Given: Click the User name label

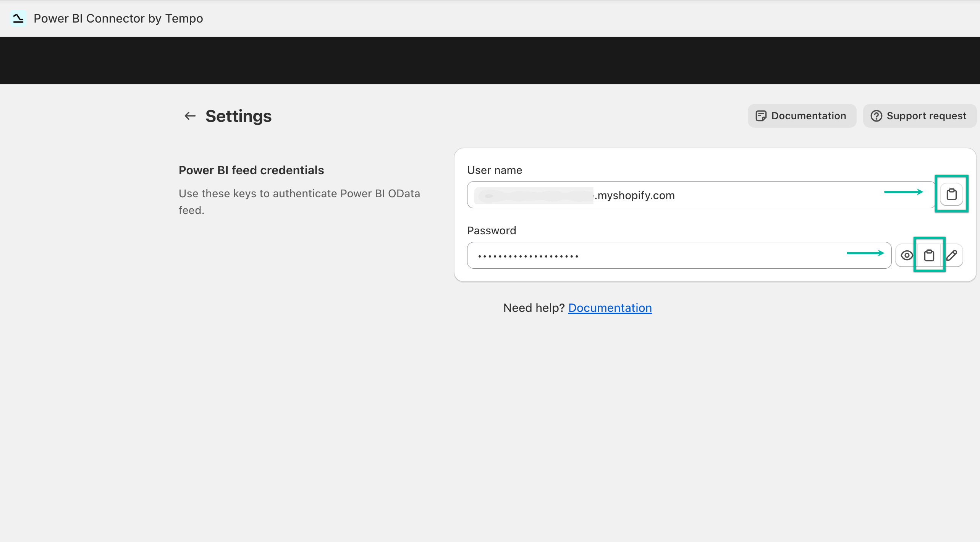Looking at the screenshot, I should pos(494,170).
